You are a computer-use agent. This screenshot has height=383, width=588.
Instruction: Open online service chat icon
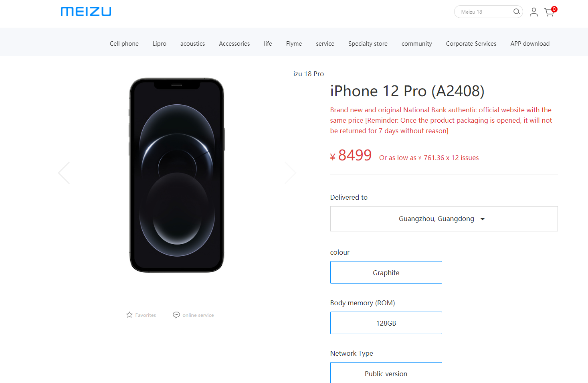[x=176, y=315]
